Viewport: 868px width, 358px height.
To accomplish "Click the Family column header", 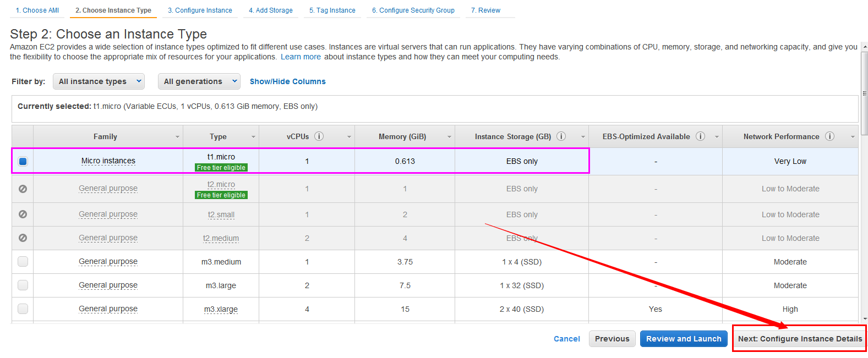I will [x=108, y=136].
